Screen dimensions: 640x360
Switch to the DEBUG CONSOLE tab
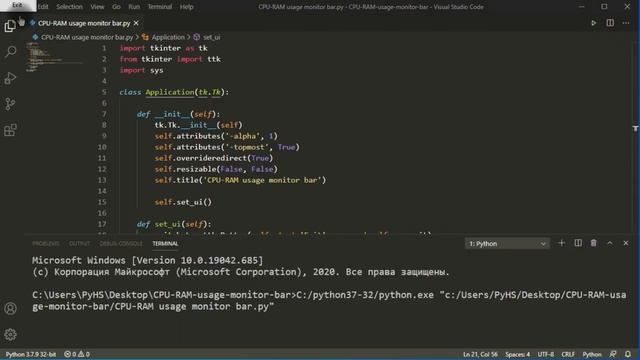pos(121,244)
